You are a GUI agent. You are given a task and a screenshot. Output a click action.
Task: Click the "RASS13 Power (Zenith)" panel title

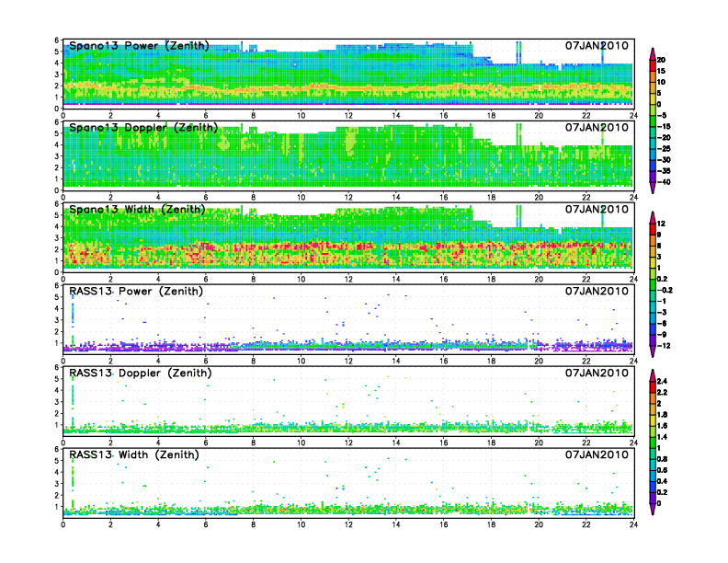[x=136, y=292]
